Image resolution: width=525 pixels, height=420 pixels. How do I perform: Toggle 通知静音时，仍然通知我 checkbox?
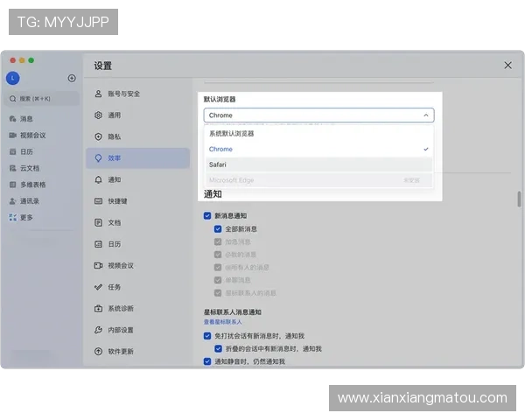point(207,361)
